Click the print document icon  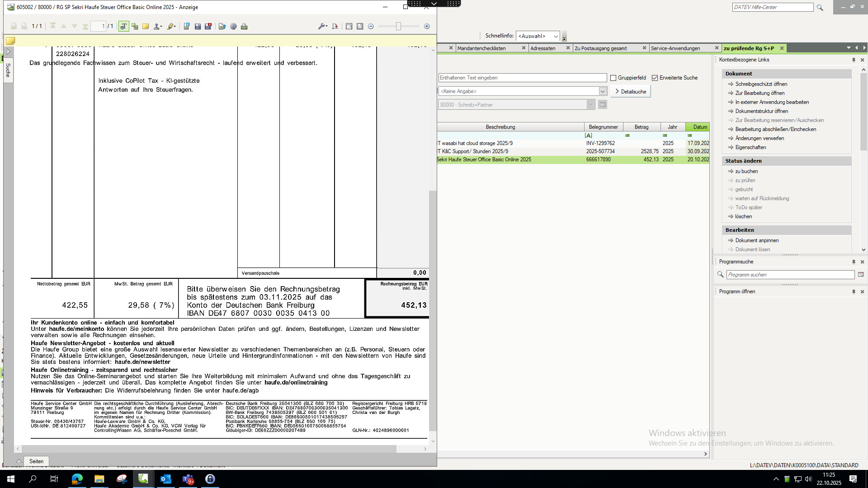pos(244,27)
